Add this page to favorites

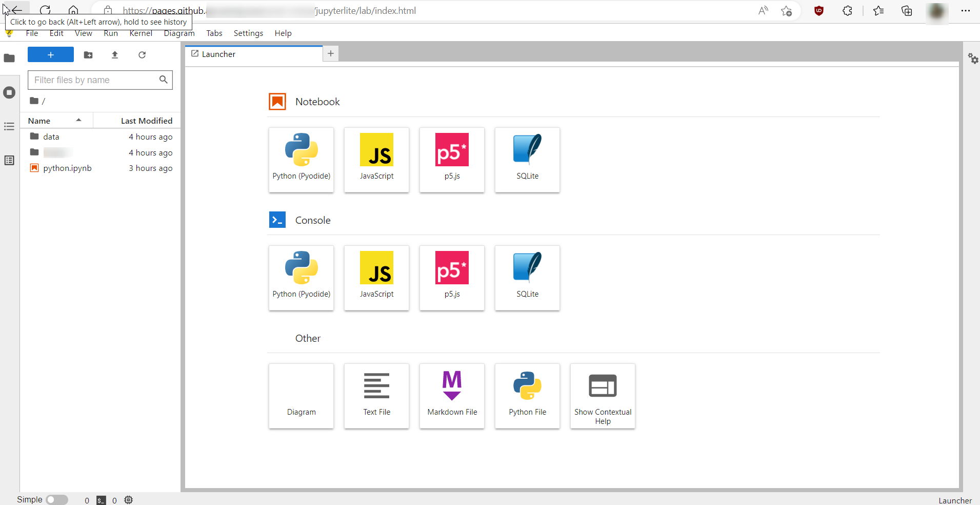point(787,11)
